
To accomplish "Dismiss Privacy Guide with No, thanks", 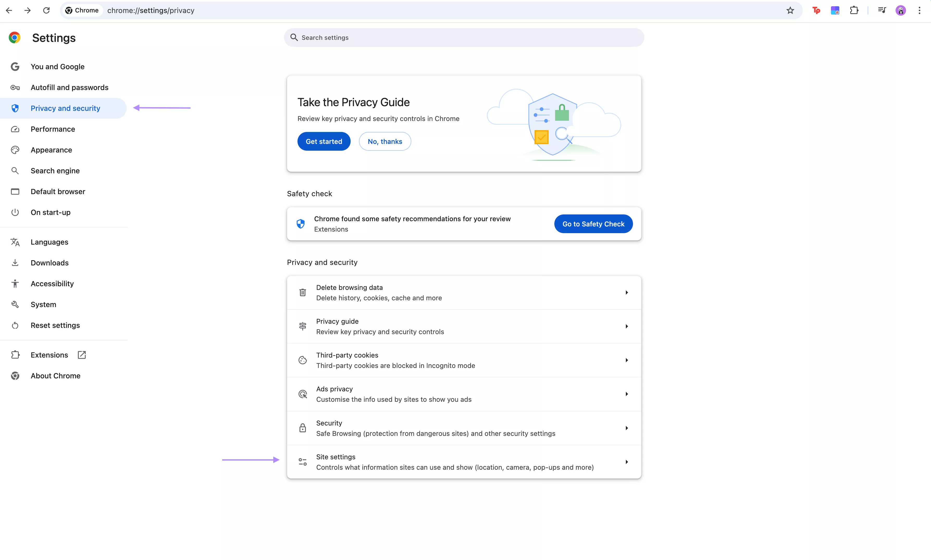I will pyautogui.click(x=385, y=141).
